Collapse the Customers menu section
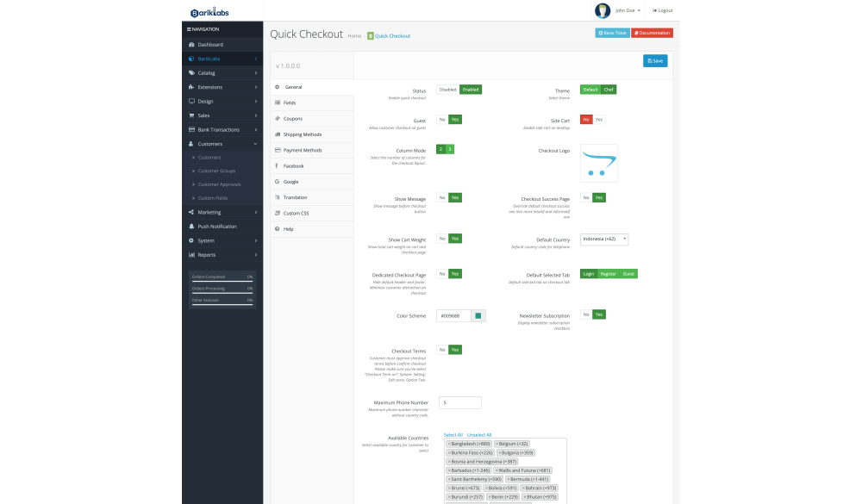 [256, 144]
